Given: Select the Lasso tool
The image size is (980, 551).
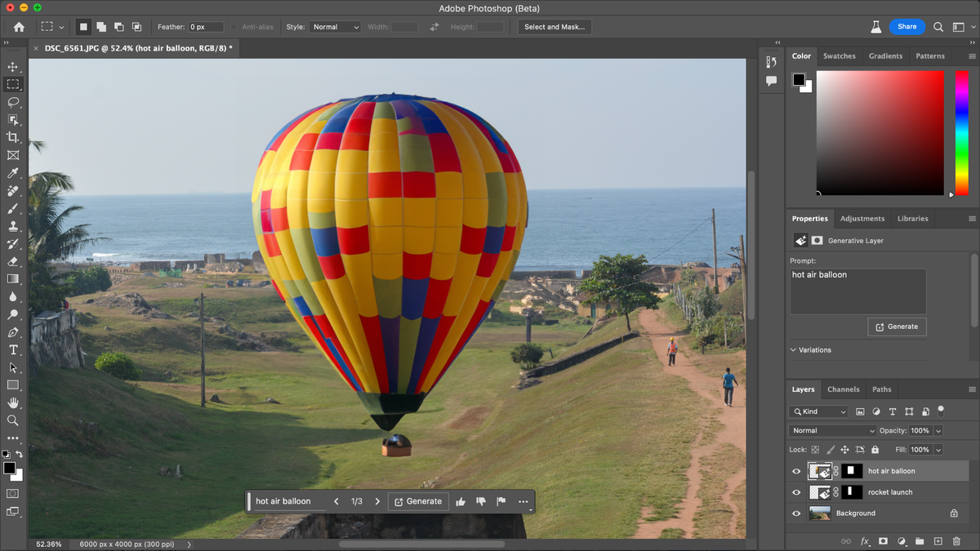Looking at the screenshot, I should point(12,102).
